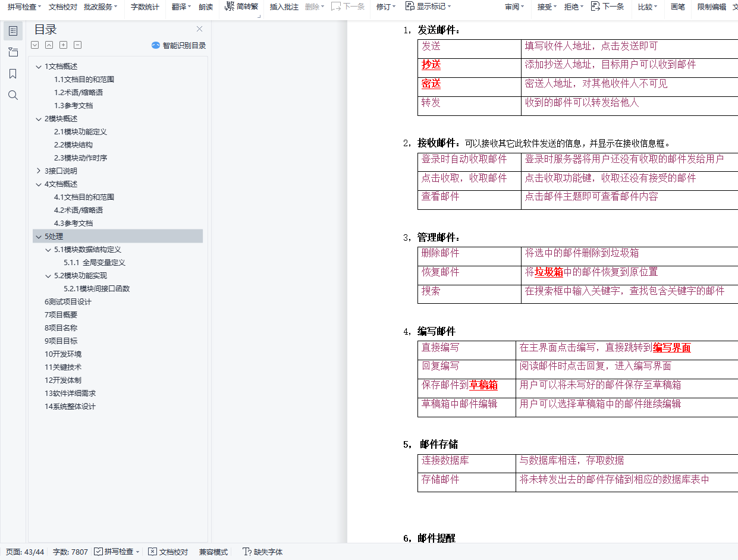Click the greyed 下一条 comment icon beside 删除

336,7
